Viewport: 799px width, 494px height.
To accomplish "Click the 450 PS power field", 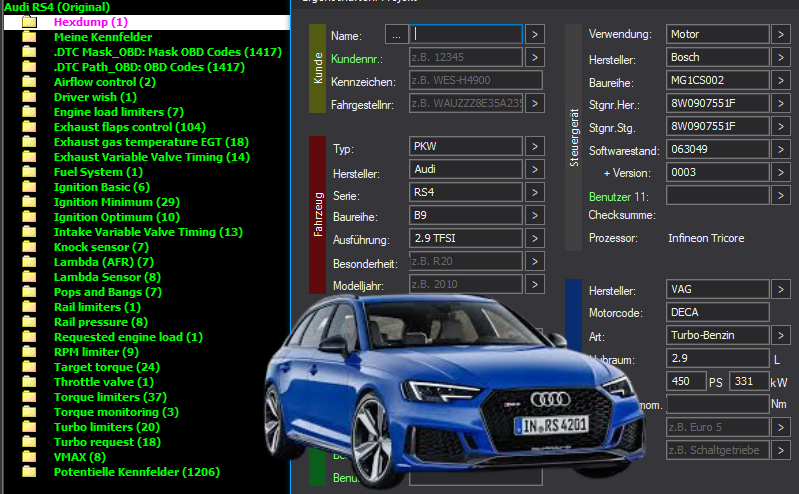I will pyautogui.click(x=686, y=381).
